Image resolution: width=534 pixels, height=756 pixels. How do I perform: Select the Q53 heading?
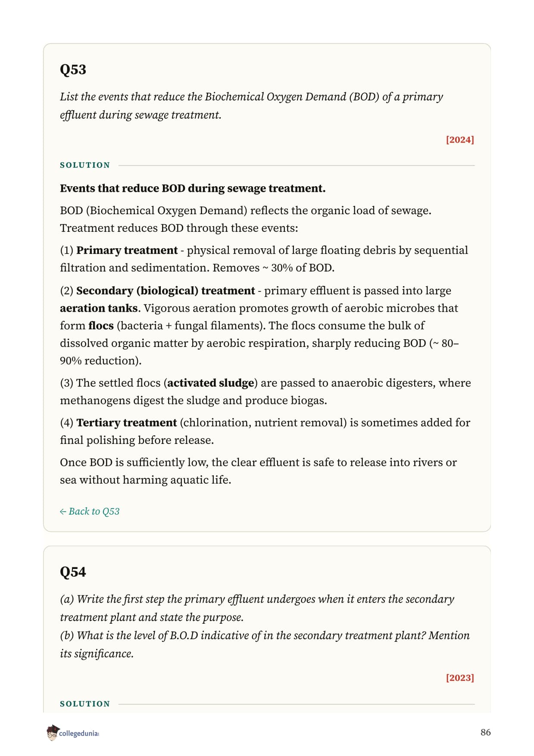pos(73,69)
